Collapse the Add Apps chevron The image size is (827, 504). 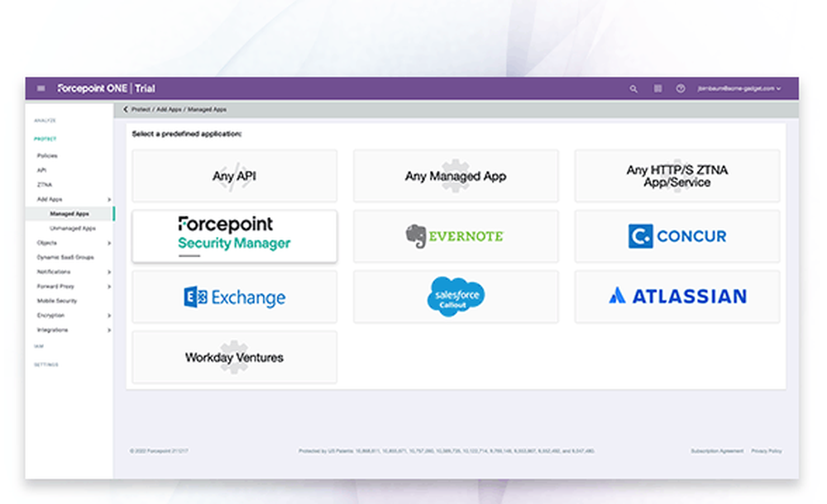pyautogui.click(x=108, y=199)
